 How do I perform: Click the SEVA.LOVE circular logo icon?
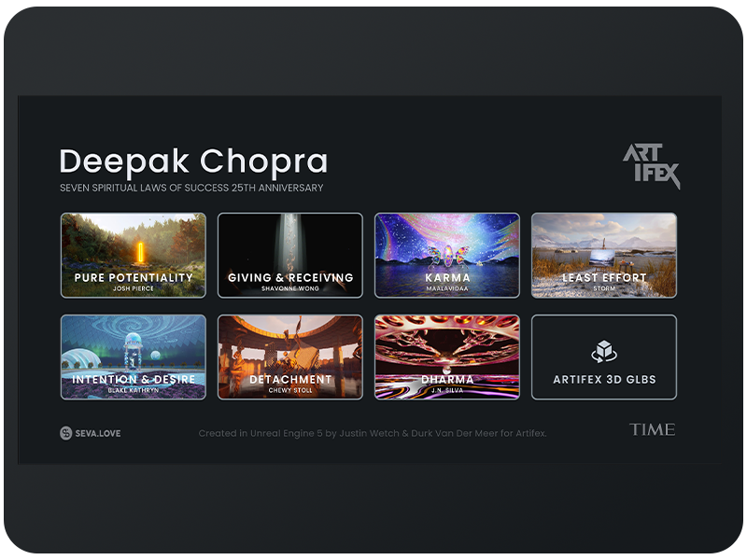coord(65,433)
